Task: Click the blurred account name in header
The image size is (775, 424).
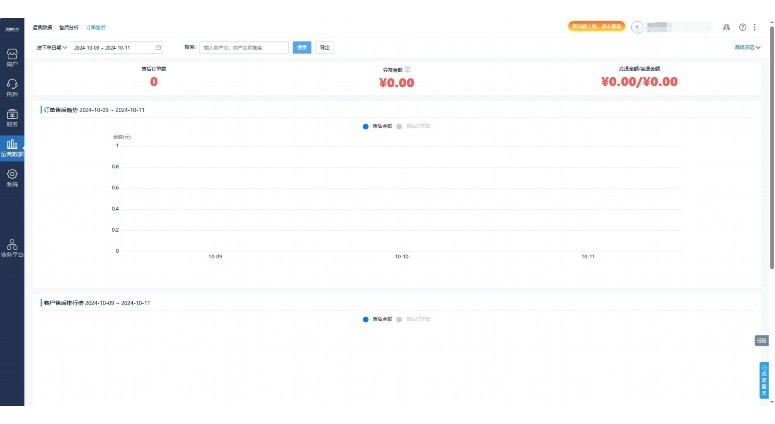Action: [x=678, y=27]
